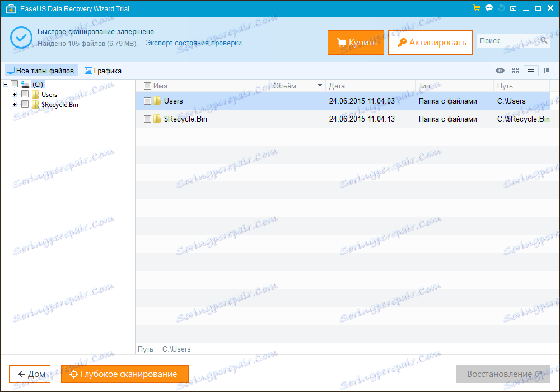Click the Users folder icon in file list

coord(157,101)
